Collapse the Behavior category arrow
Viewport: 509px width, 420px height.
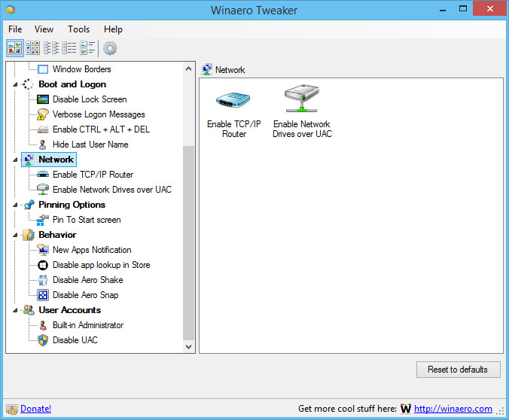click(15, 236)
